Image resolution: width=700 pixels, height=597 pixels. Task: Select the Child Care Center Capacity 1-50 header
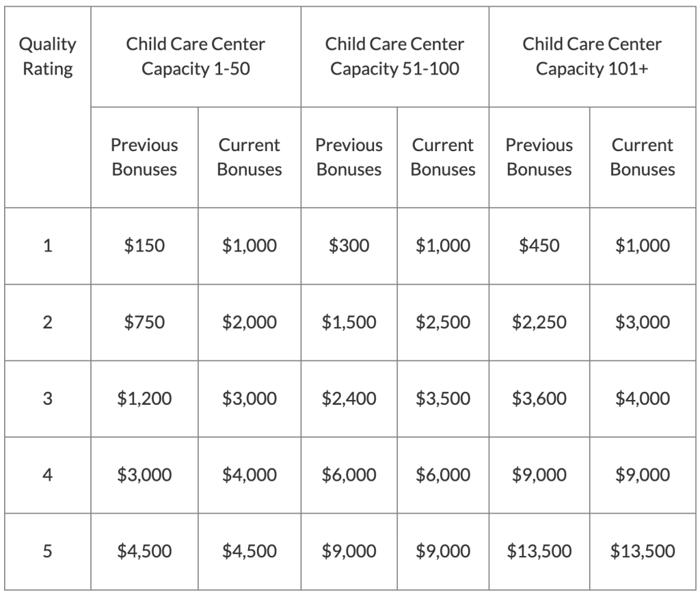[x=196, y=57]
